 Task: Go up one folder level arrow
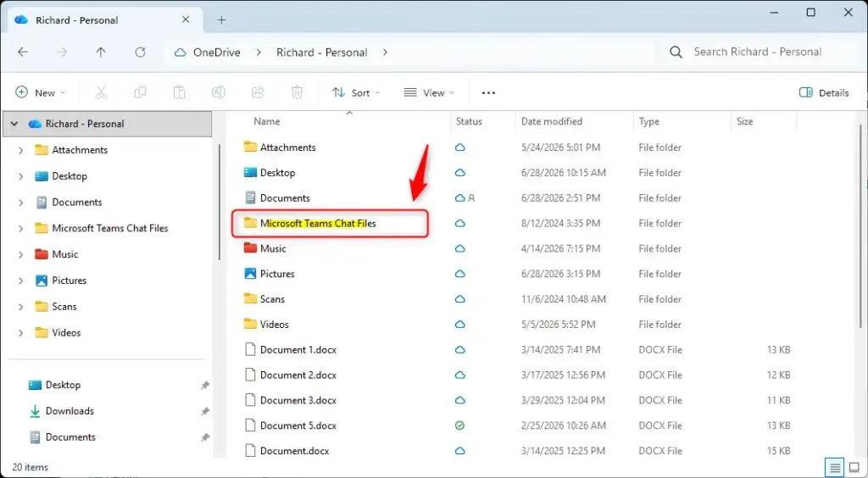[101, 52]
